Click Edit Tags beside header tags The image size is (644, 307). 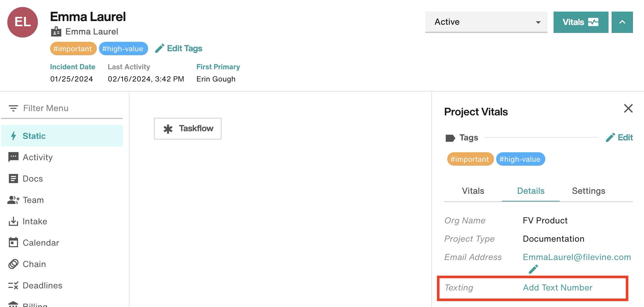click(x=179, y=49)
